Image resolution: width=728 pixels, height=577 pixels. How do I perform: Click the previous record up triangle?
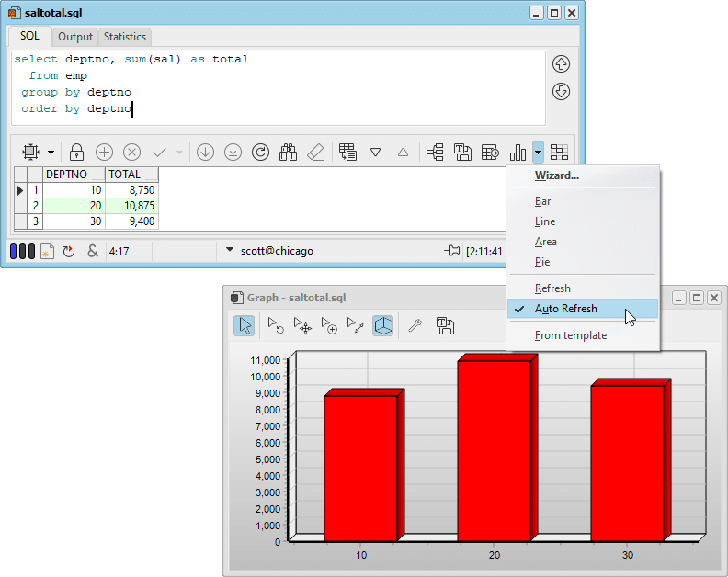point(403,153)
